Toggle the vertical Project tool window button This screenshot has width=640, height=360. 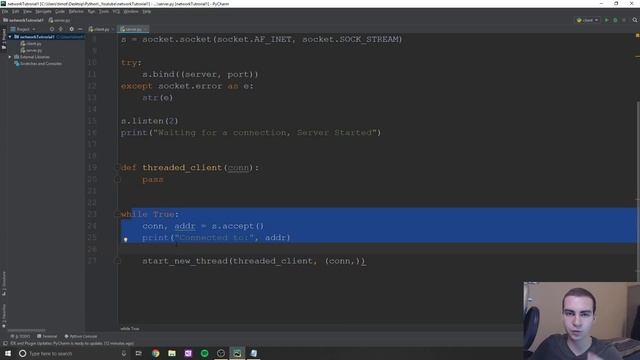pos(4,39)
